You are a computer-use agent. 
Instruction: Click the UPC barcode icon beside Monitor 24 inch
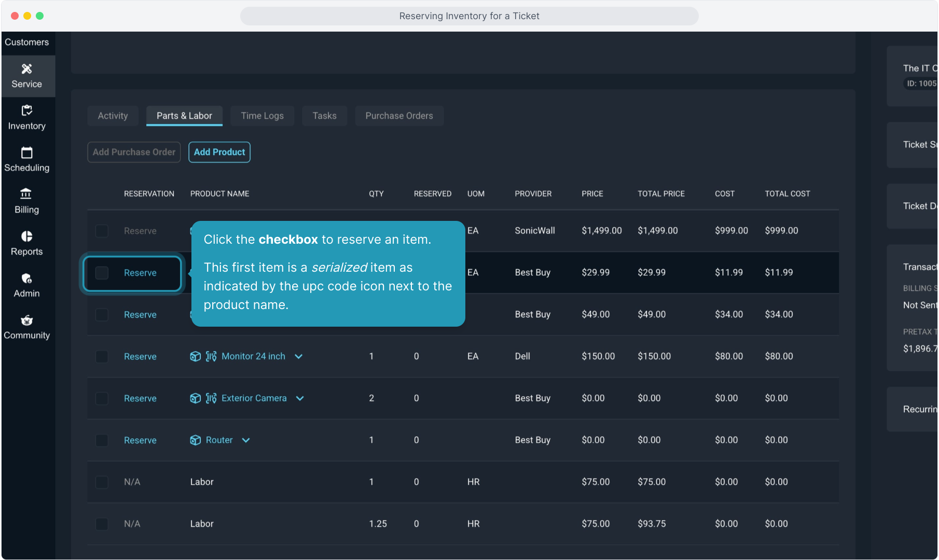211,356
